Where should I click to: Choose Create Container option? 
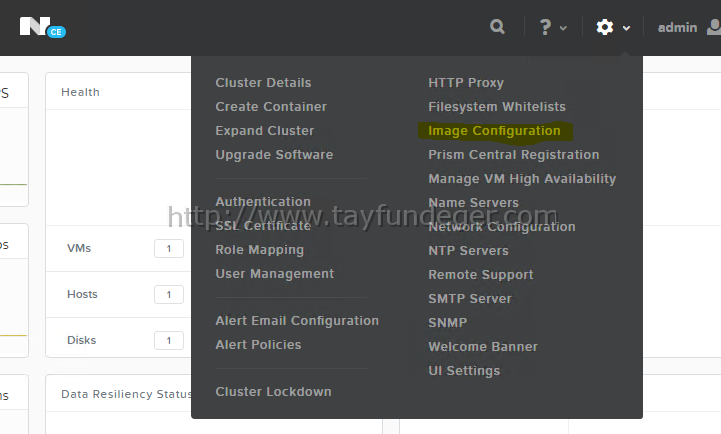(x=271, y=107)
